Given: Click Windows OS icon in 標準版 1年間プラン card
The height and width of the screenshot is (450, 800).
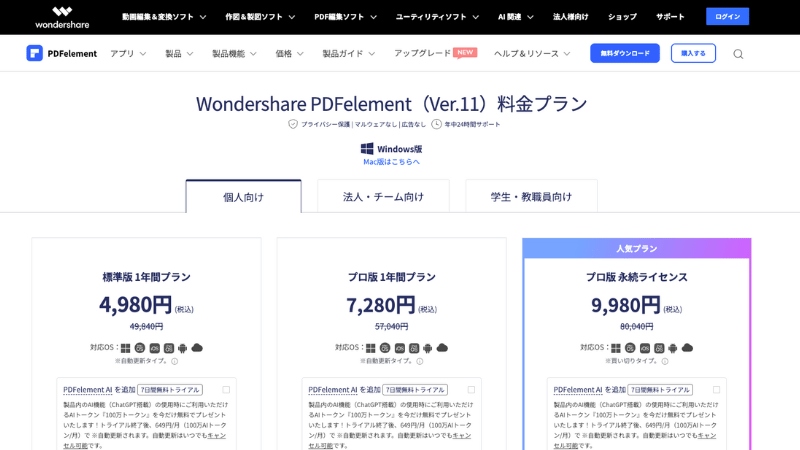Looking at the screenshot, I should (x=125, y=348).
